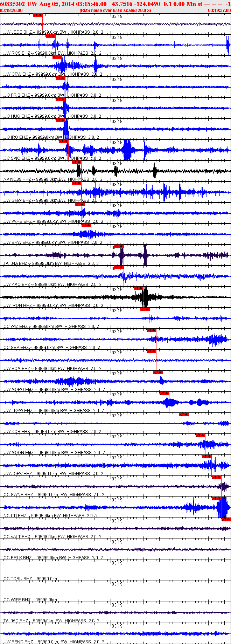Click the 'UW JEDS BHZ' station label
The height and width of the screenshot is (644, 231).
tap(18, 32)
